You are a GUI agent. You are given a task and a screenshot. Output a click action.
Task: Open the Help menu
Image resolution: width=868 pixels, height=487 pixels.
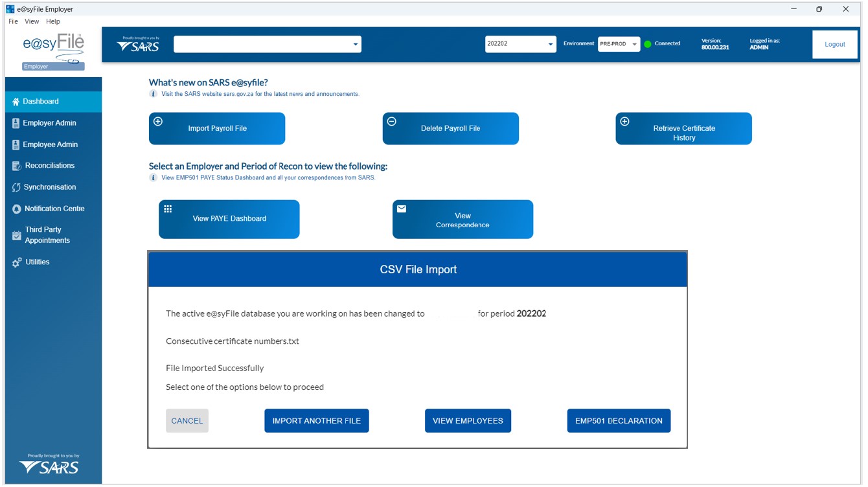(53, 21)
